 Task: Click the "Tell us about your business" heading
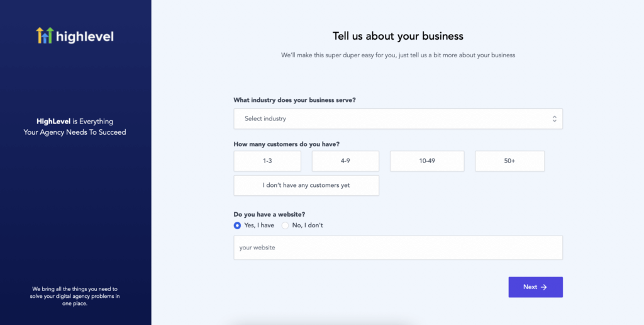[398, 36]
